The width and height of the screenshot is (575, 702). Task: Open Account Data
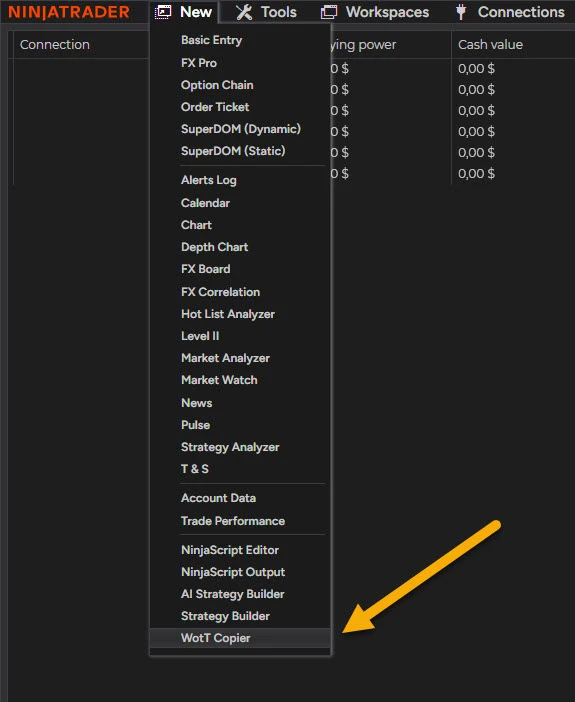tap(219, 498)
